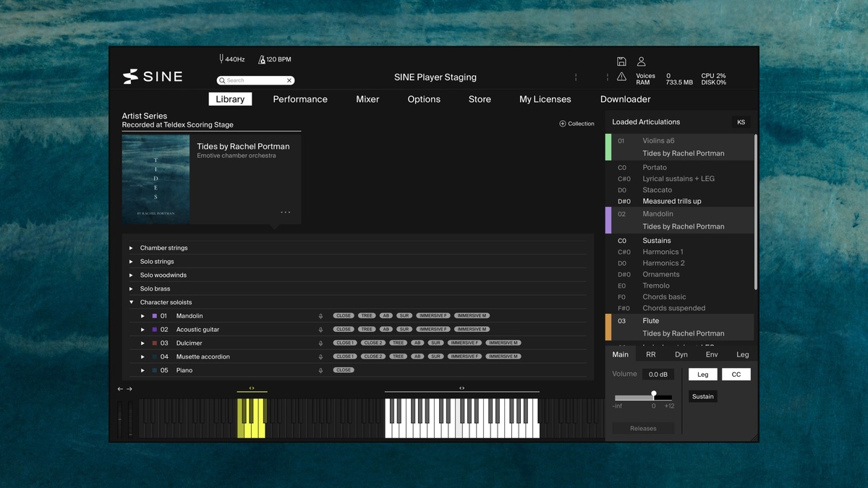Open the Dyn tab
The width and height of the screenshot is (868, 488).
click(x=681, y=354)
